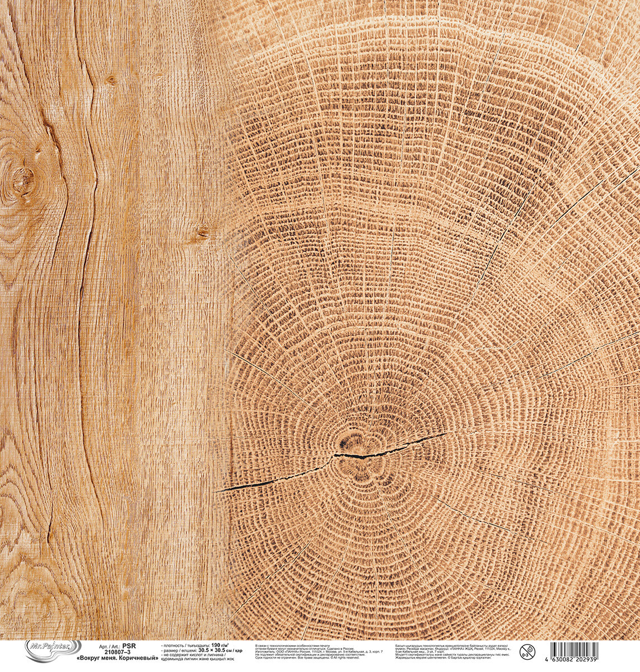This screenshot has width=640, height=672.
Task: Click the 0-3 age restriction icon
Action: click(527, 651)
